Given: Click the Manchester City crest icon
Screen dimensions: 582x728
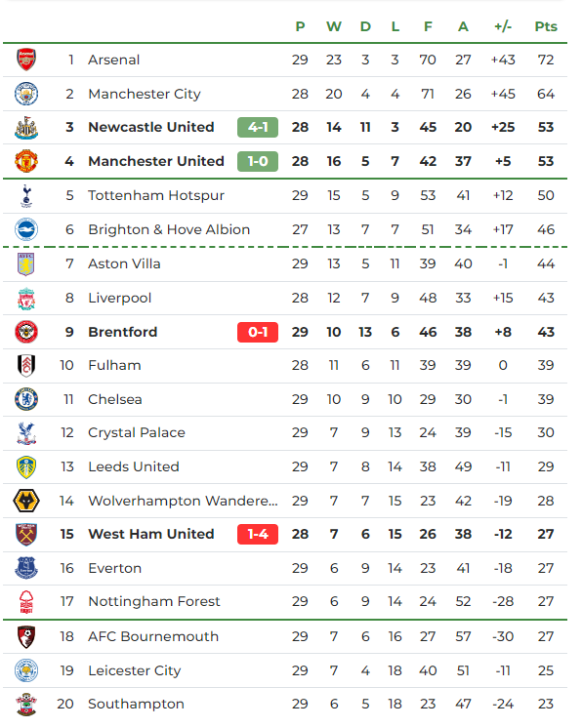Looking at the screenshot, I should (x=26, y=94).
